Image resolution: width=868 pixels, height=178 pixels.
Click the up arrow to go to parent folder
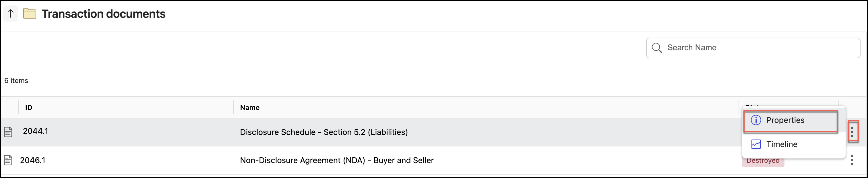(10, 14)
